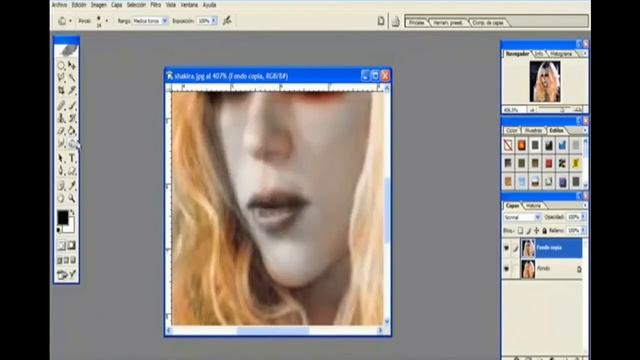The height and width of the screenshot is (360, 640).
Task: Reset default foreground/background colors
Action: coord(59,230)
